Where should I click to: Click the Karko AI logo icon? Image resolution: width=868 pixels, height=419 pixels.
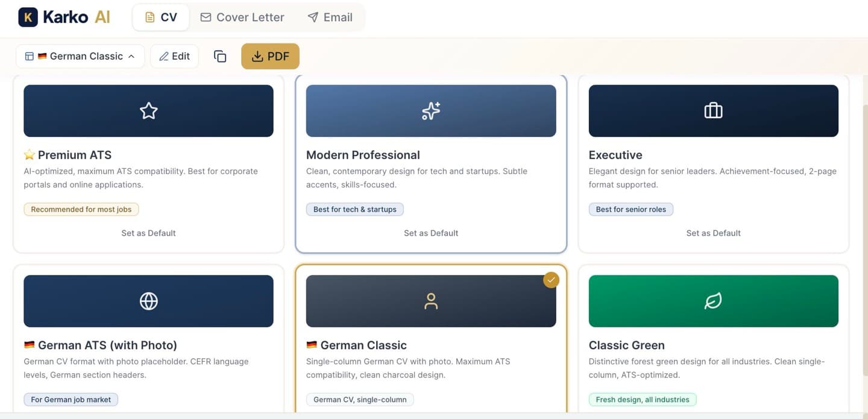pos(28,16)
